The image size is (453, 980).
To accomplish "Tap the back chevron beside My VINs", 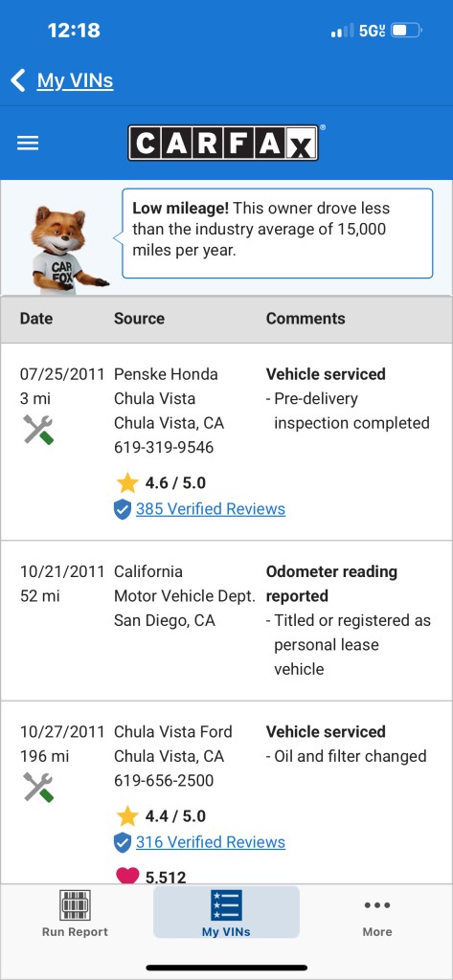I will [18, 80].
